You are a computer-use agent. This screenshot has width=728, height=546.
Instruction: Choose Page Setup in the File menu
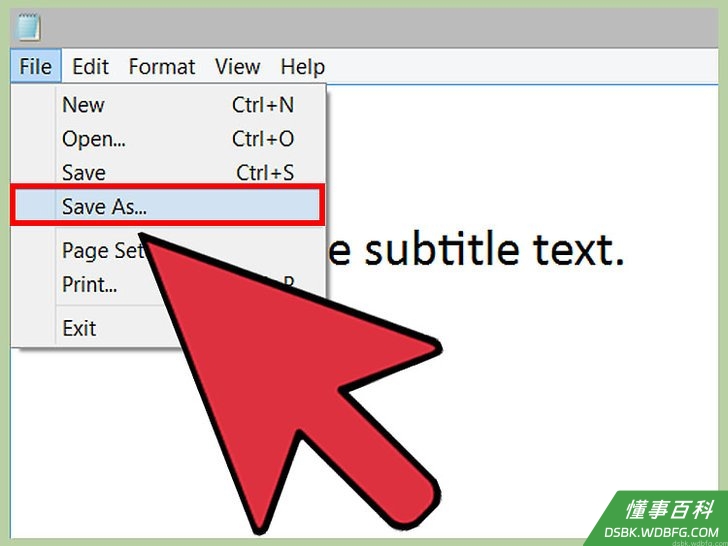[x=103, y=251]
